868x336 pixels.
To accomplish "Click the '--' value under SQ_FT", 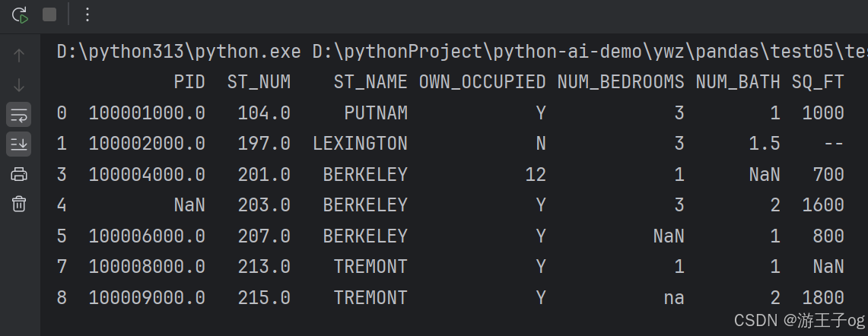I will pos(833,144).
